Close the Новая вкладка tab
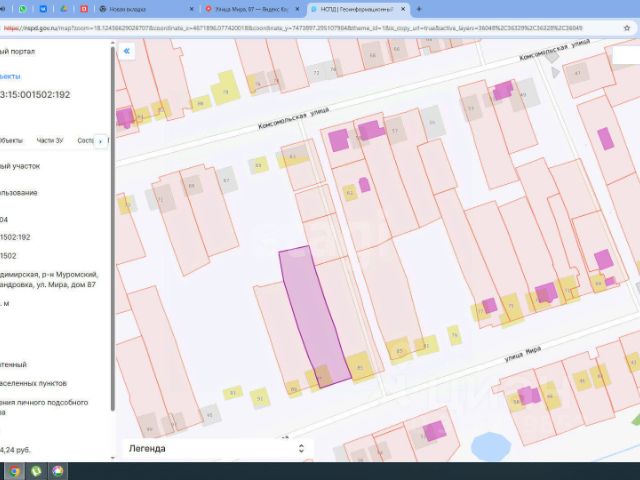 click(191, 9)
